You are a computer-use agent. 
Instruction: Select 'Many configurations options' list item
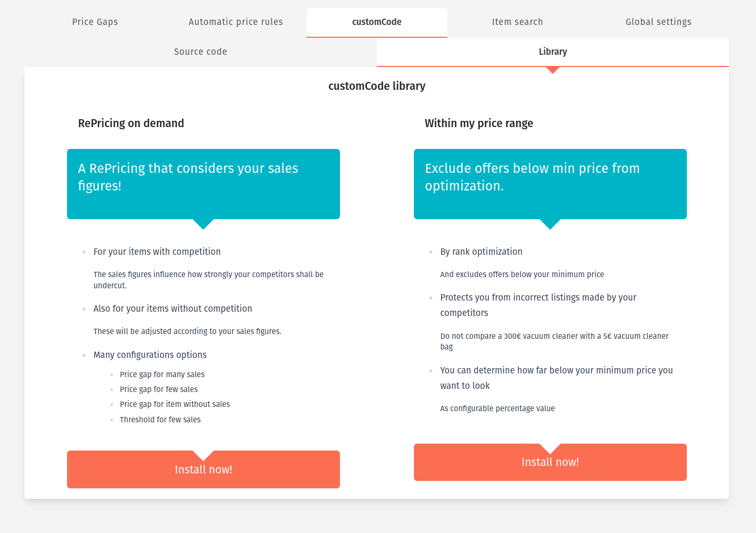(150, 355)
